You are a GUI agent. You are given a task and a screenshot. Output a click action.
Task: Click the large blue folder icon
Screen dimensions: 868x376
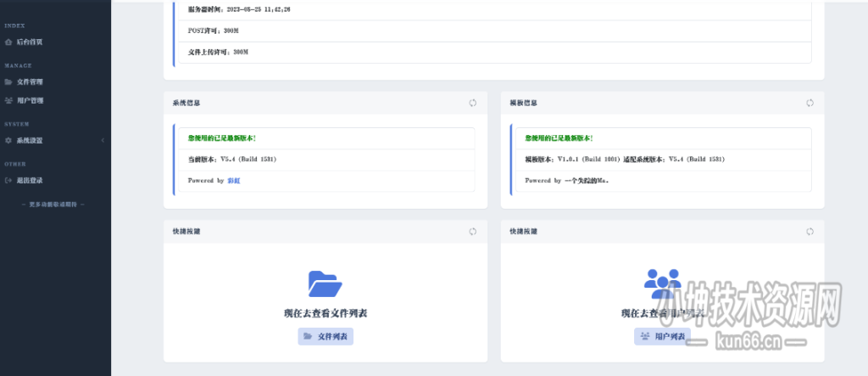325,284
